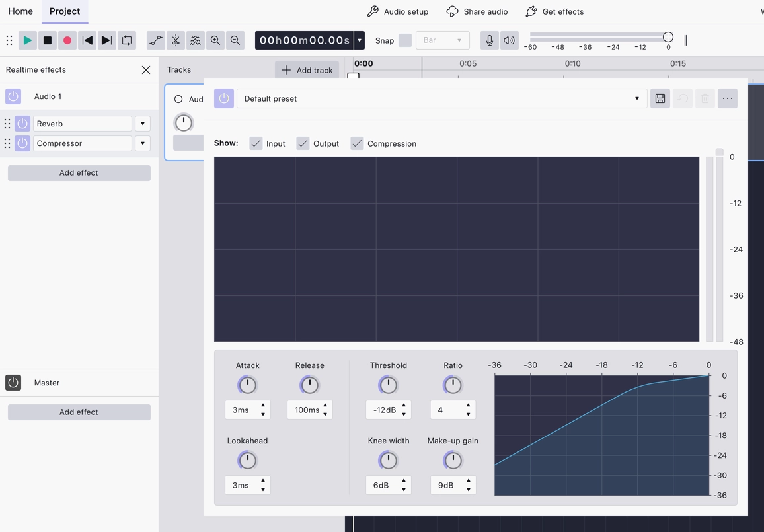Open Share audio
This screenshot has height=532, width=764.
tap(477, 11)
